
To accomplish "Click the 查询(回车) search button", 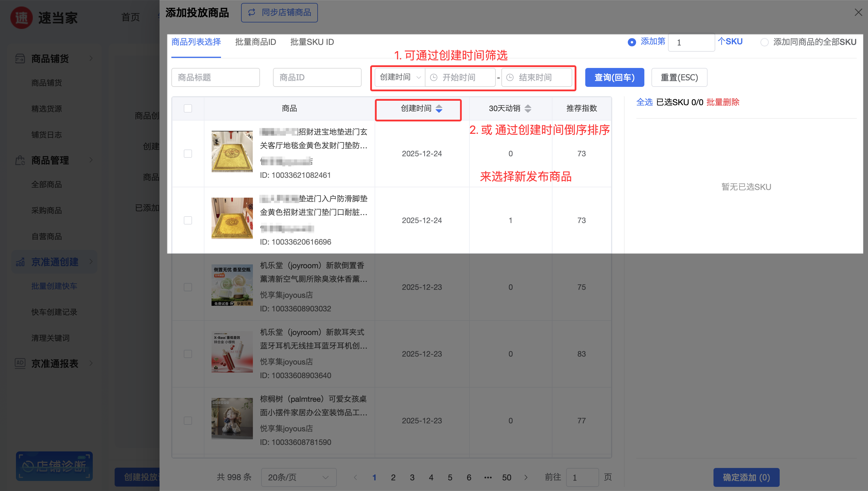I will pyautogui.click(x=614, y=78).
